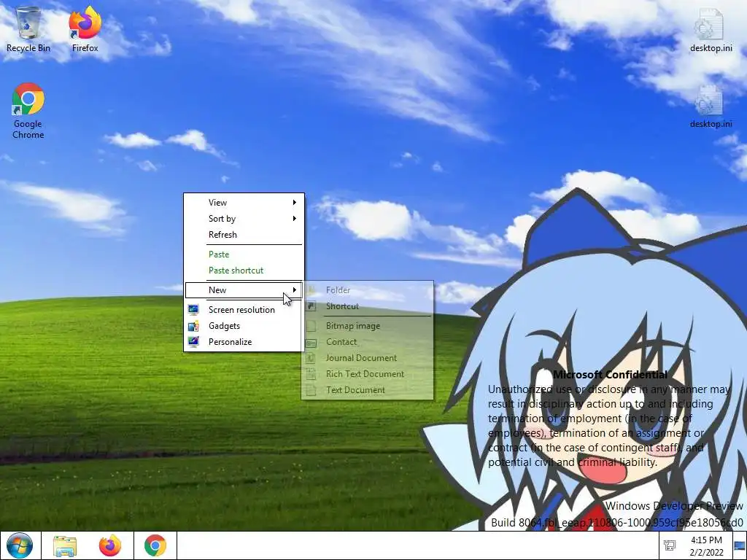Open the Start menu orb
Viewport: 747px width, 560px height.
pyautogui.click(x=20, y=545)
